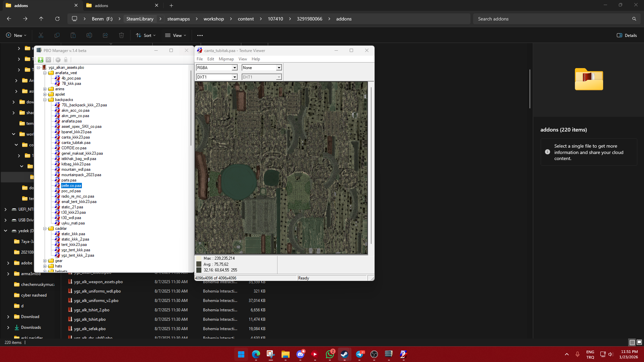Open the Help menu in Texture Viewer
The width and height of the screenshot is (644, 362).
tap(256, 59)
